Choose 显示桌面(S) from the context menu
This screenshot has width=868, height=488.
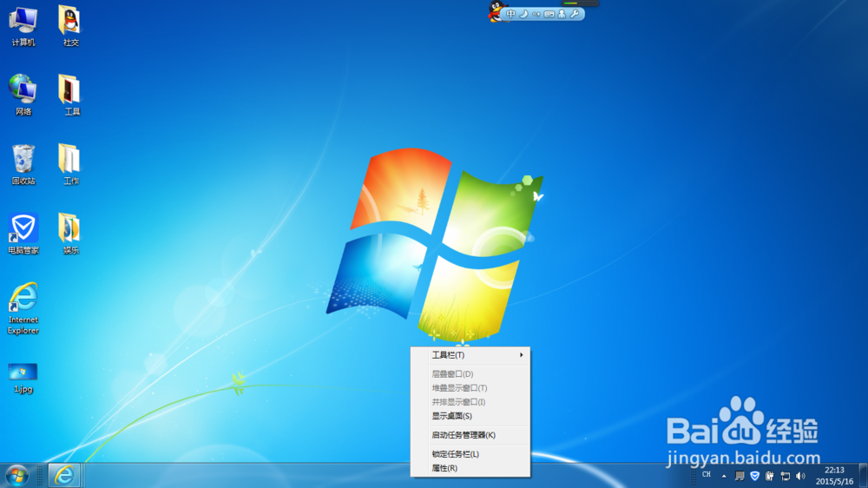tap(470, 416)
